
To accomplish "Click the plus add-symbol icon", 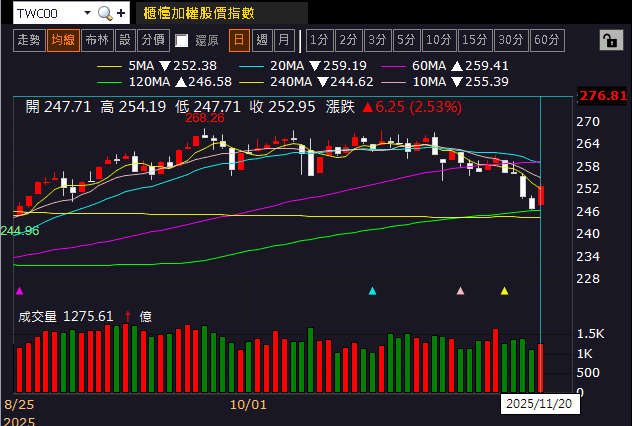I will (121, 13).
